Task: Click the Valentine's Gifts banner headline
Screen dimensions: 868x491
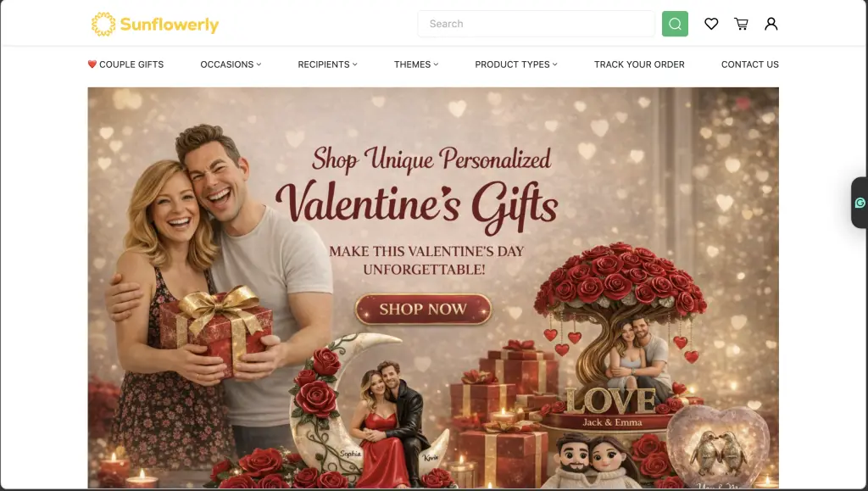Action: click(417, 205)
